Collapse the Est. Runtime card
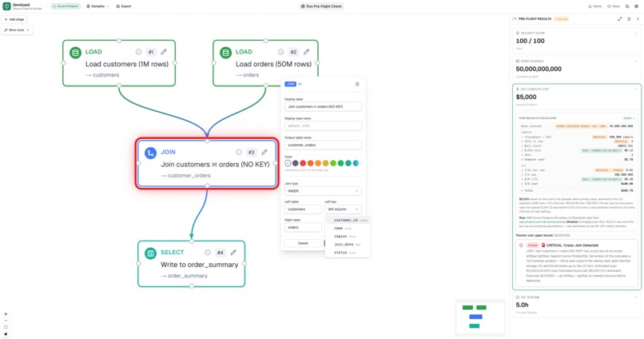 (x=637, y=297)
